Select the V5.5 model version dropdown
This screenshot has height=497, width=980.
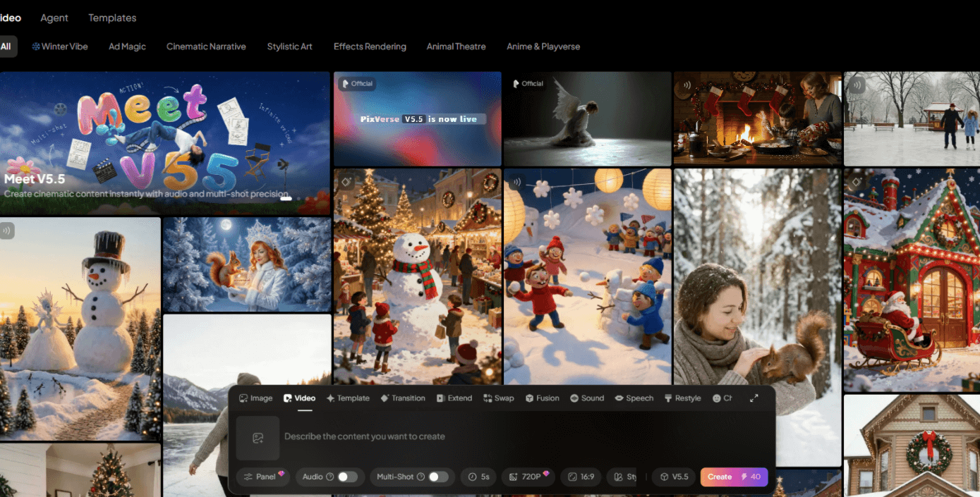click(674, 477)
